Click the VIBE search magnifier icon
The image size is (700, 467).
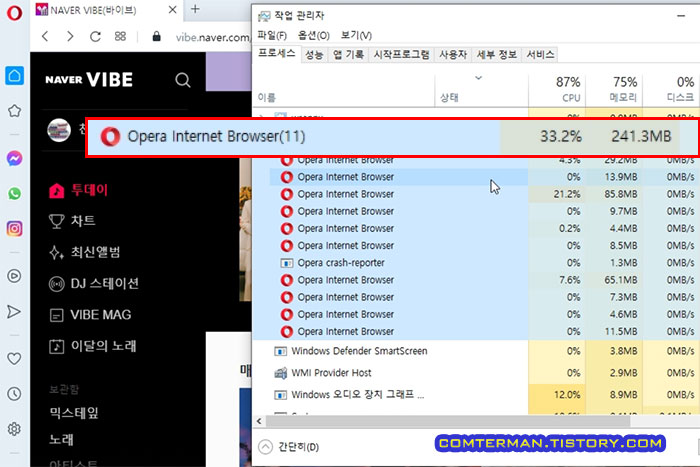[183, 80]
